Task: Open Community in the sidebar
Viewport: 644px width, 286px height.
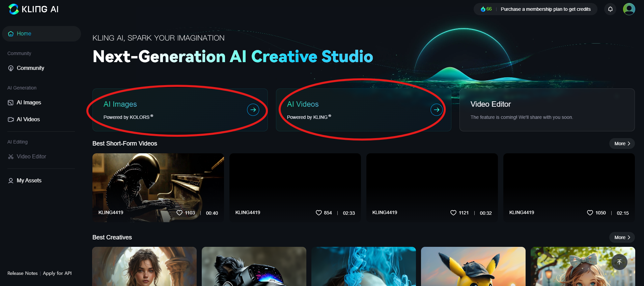Action: [41, 68]
